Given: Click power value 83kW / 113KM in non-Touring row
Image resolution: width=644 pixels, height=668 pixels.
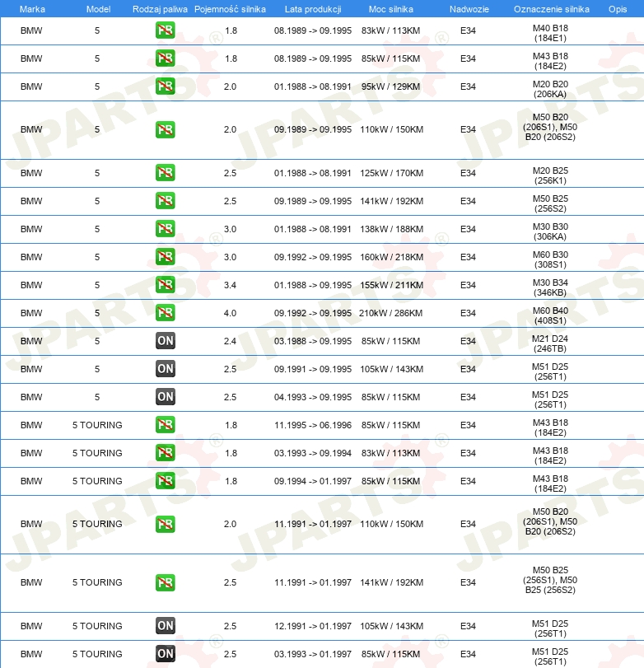Looking at the screenshot, I should pyautogui.click(x=390, y=30).
